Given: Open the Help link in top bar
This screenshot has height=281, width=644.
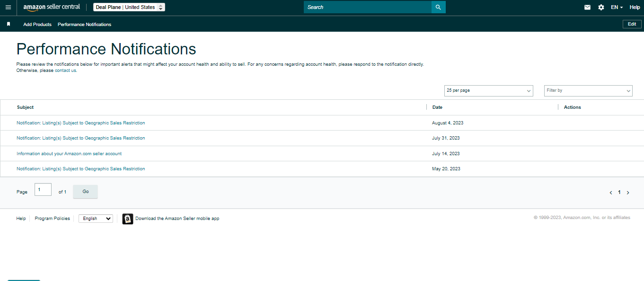Looking at the screenshot, I should point(635,7).
